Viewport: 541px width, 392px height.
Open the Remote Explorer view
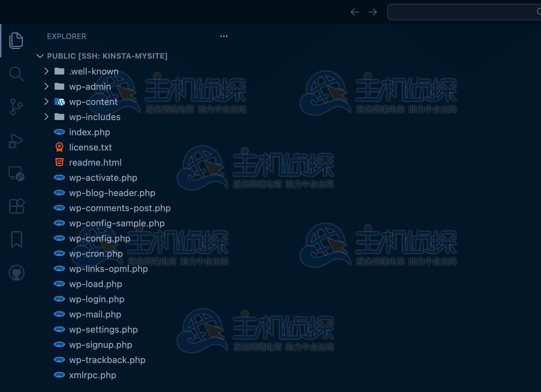pyautogui.click(x=16, y=173)
